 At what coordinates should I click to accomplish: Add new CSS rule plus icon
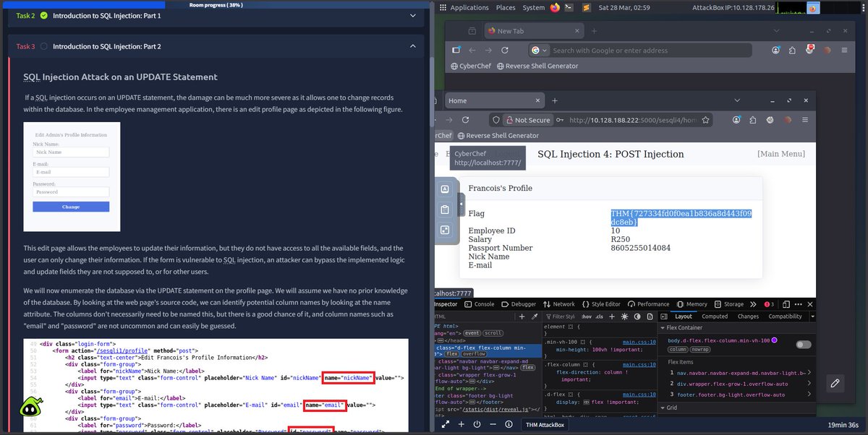pos(611,316)
